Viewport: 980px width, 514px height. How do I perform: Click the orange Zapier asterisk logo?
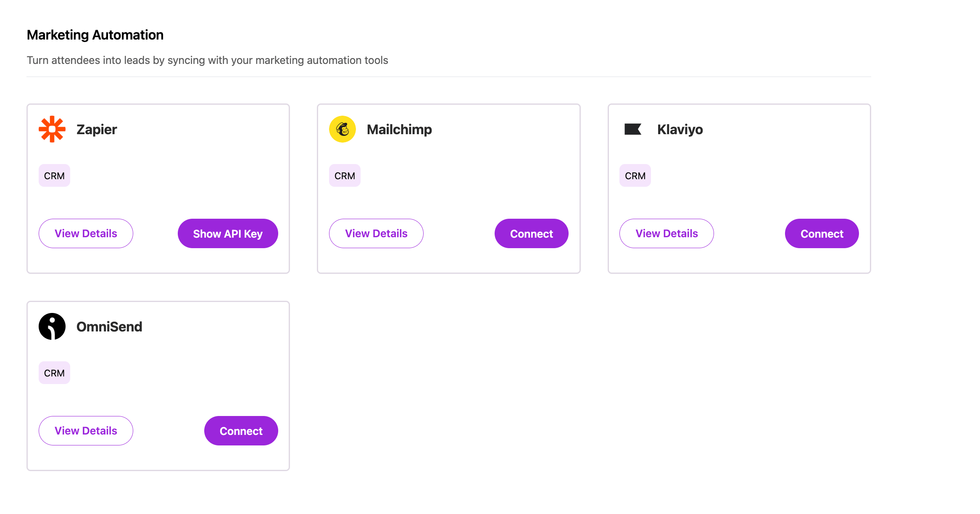tap(52, 129)
